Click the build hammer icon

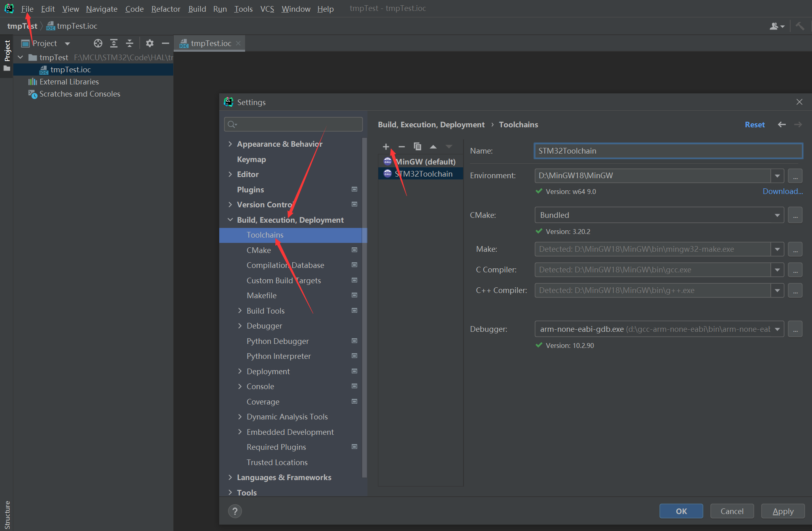click(799, 26)
